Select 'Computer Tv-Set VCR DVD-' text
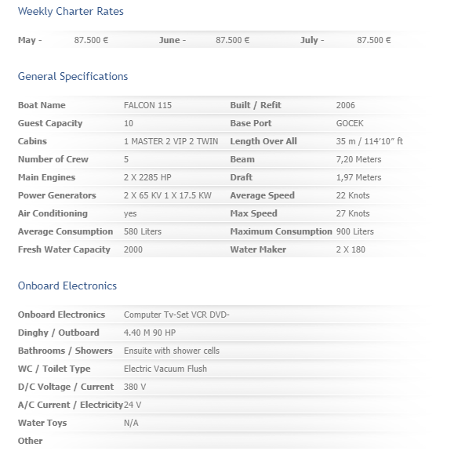This screenshot has width=476, height=451. coord(176,315)
